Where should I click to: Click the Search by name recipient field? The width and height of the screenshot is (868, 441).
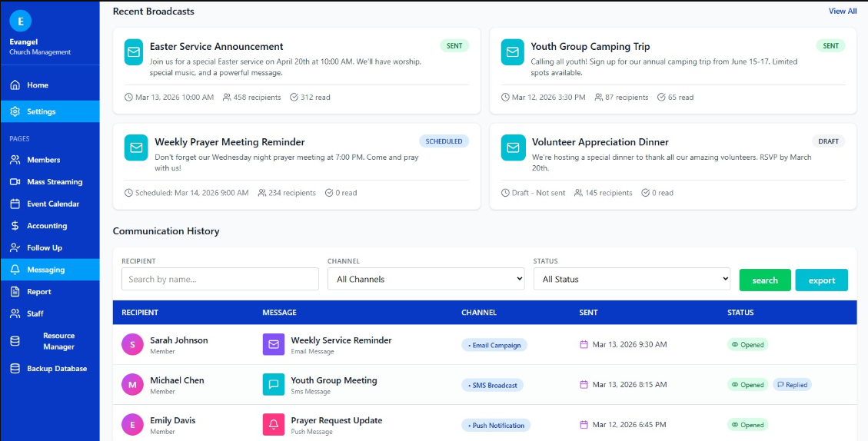pos(220,279)
